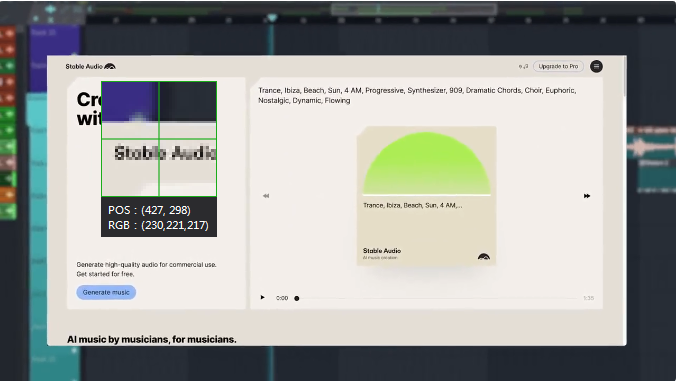
Task: Click the Upgrade to Pro button
Action: tap(558, 66)
